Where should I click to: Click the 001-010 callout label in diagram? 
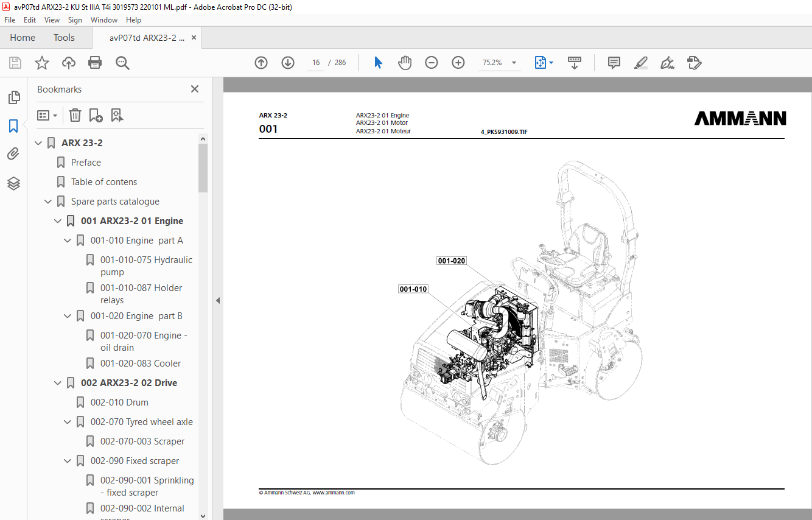point(413,289)
